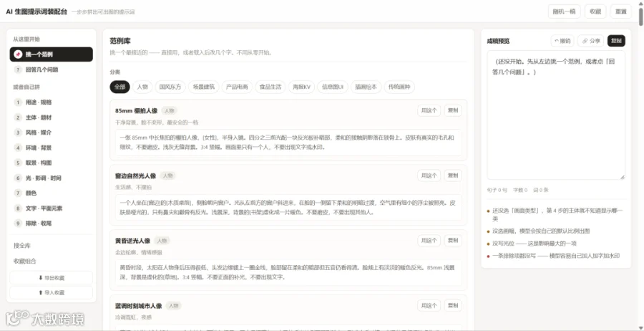
Task: Click the 窗边自然光人像 title
Action: (135, 176)
